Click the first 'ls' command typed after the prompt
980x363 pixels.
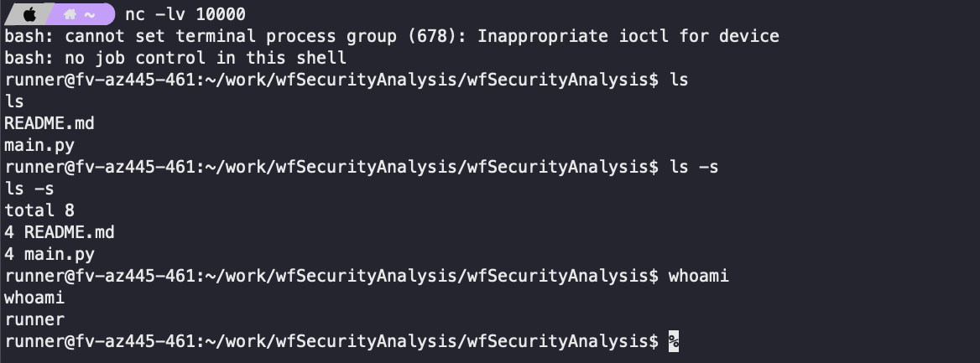[x=679, y=80]
